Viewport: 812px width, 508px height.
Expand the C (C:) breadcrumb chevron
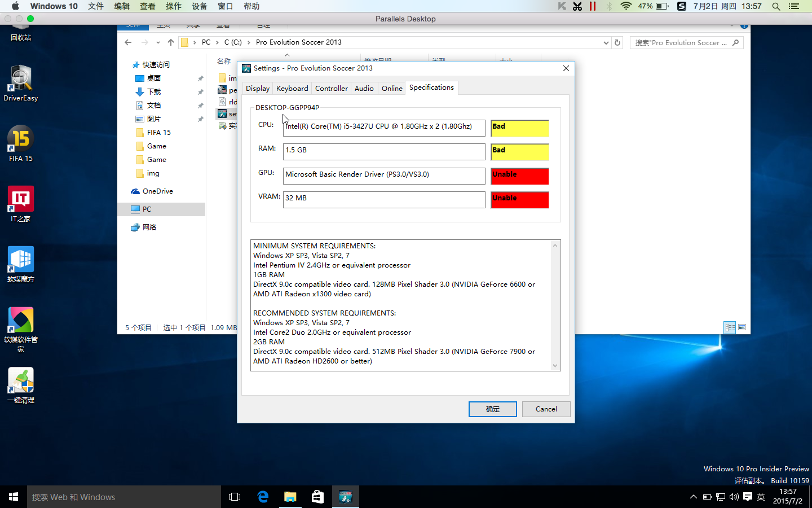coord(249,42)
